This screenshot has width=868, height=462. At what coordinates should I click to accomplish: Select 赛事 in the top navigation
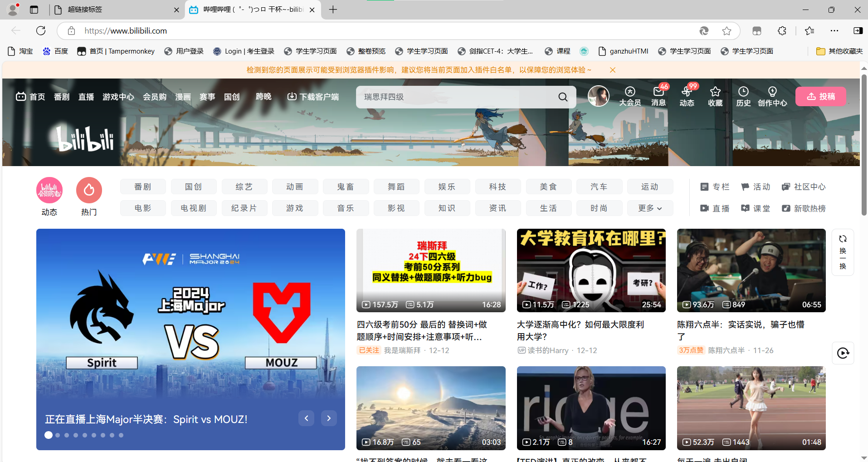[x=207, y=97]
